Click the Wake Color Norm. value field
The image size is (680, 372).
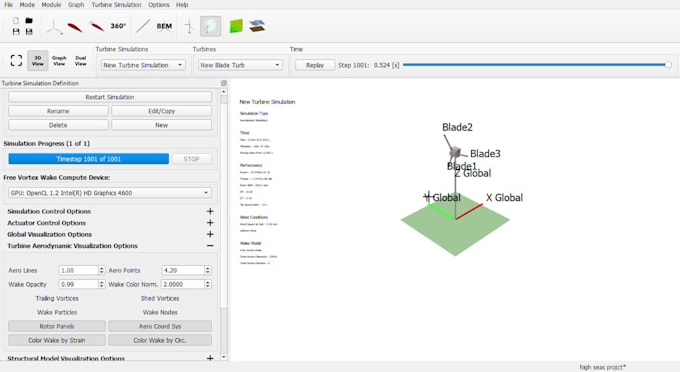coord(183,284)
